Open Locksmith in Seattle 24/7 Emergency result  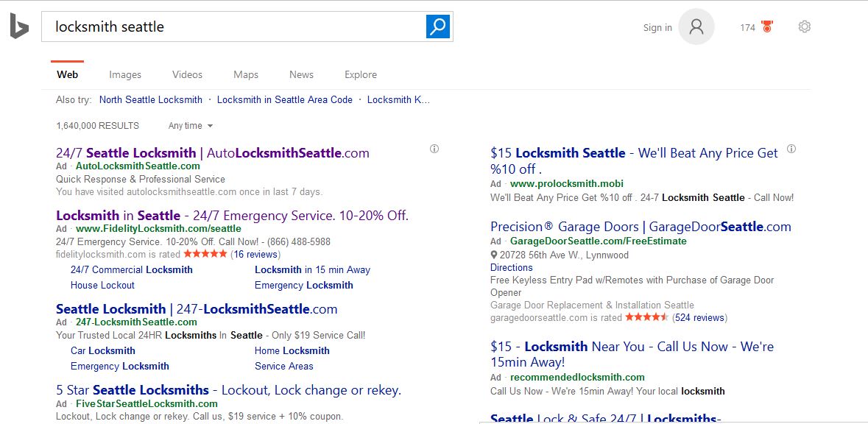[x=232, y=216]
